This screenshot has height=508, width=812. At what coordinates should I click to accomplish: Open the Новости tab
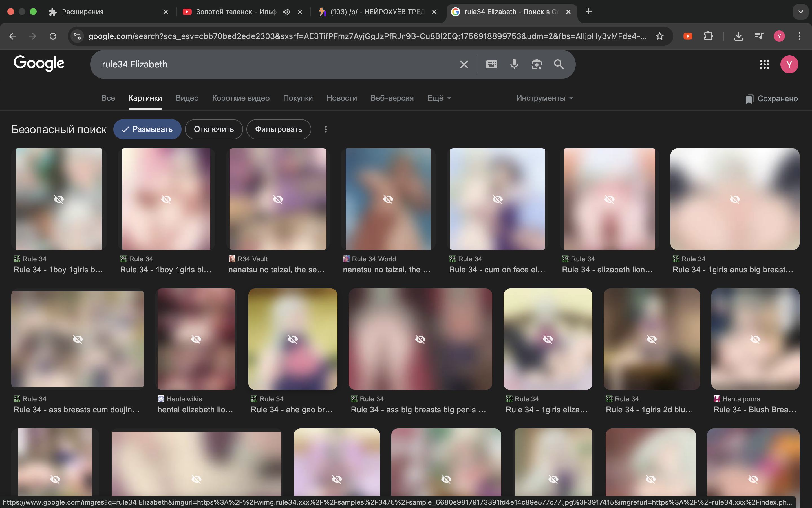pyautogui.click(x=342, y=98)
